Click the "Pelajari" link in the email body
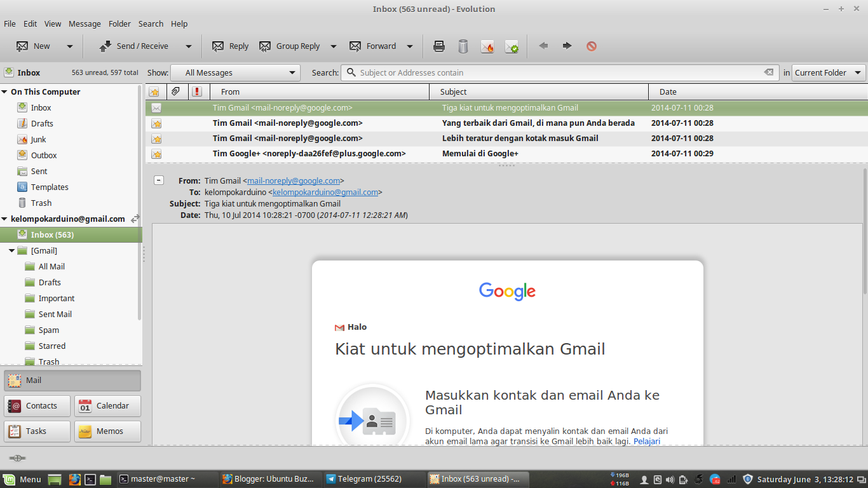868x488 pixels. pyautogui.click(x=647, y=441)
